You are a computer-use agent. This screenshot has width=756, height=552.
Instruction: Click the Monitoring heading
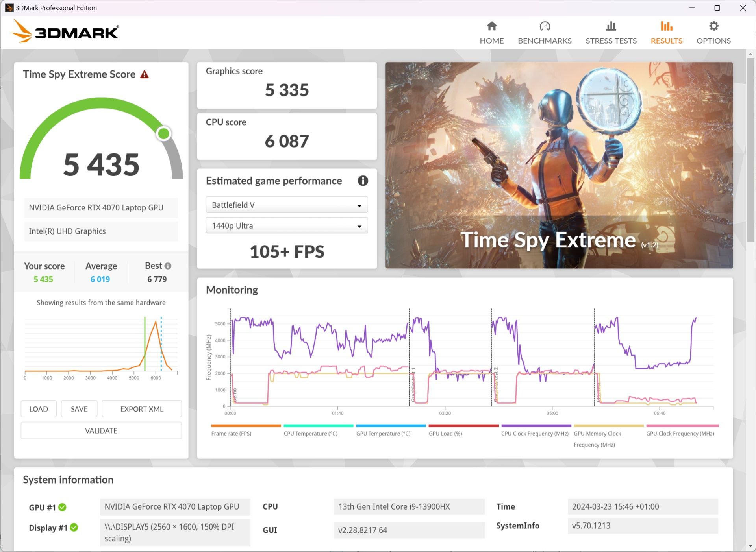pos(232,290)
